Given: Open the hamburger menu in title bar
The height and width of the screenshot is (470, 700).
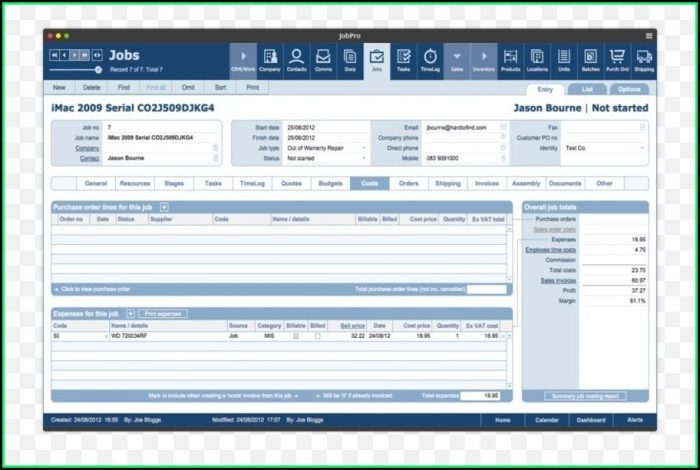Looking at the screenshot, I should 649,36.
